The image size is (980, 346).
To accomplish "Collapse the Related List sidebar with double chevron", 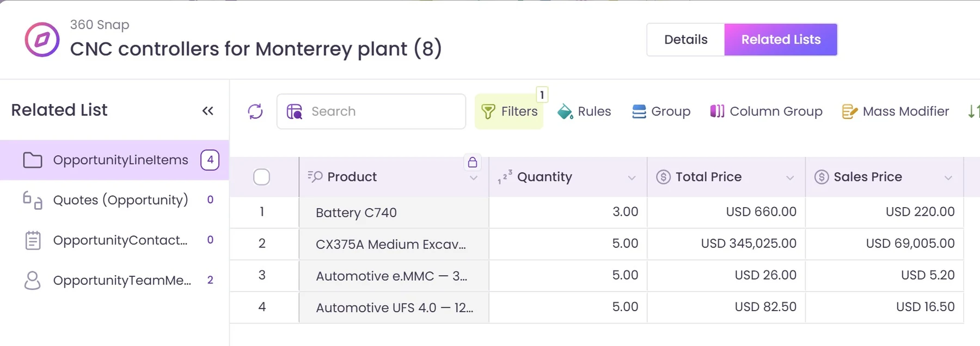I will (207, 111).
